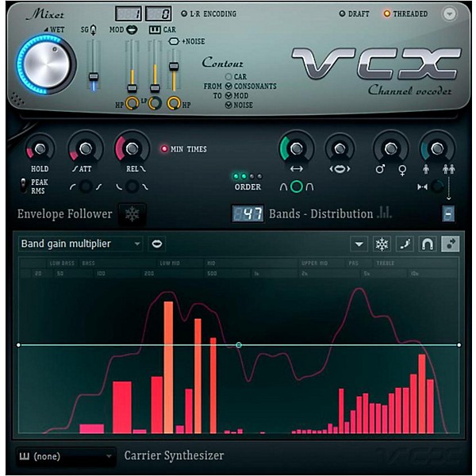The width and height of the screenshot is (476, 476).
Task: Open the plugin menu arrow at top right
Action: pos(450,13)
